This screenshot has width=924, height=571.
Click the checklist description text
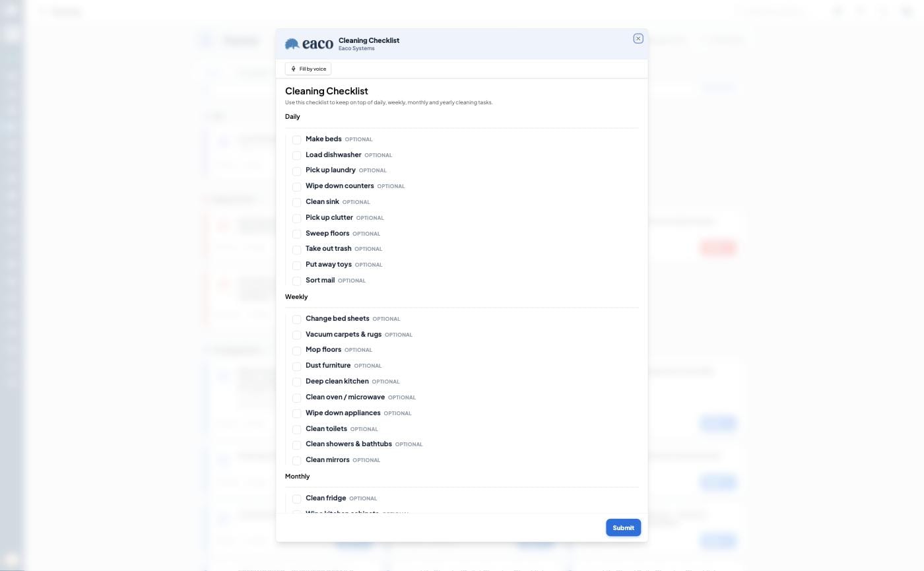click(389, 102)
